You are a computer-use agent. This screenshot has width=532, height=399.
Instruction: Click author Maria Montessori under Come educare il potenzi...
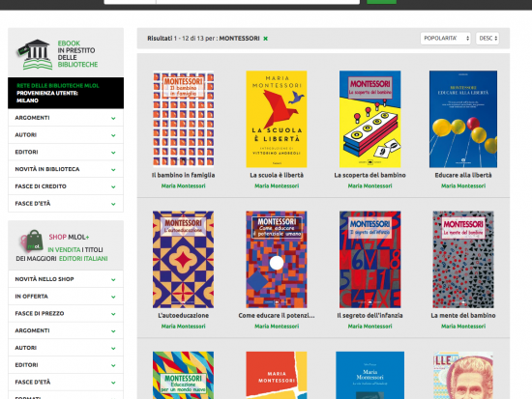(277, 327)
